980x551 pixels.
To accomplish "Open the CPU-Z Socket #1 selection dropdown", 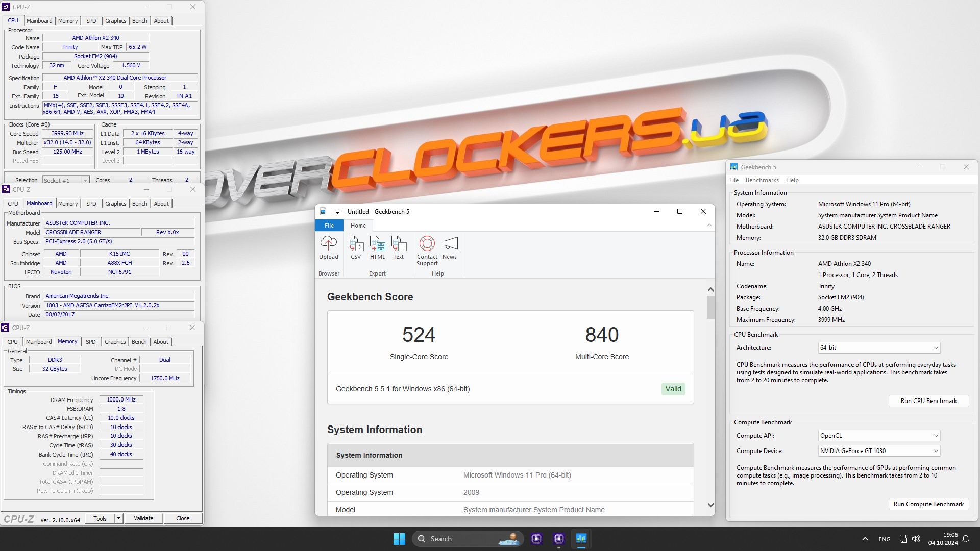I will pyautogui.click(x=66, y=180).
